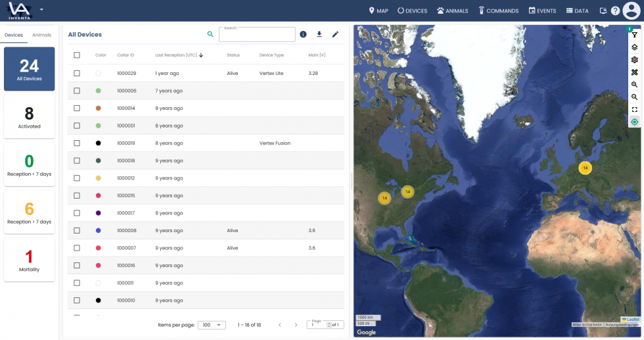The height and width of the screenshot is (340, 644).
Task: Open the map layers selector
Action: click(x=634, y=47)
